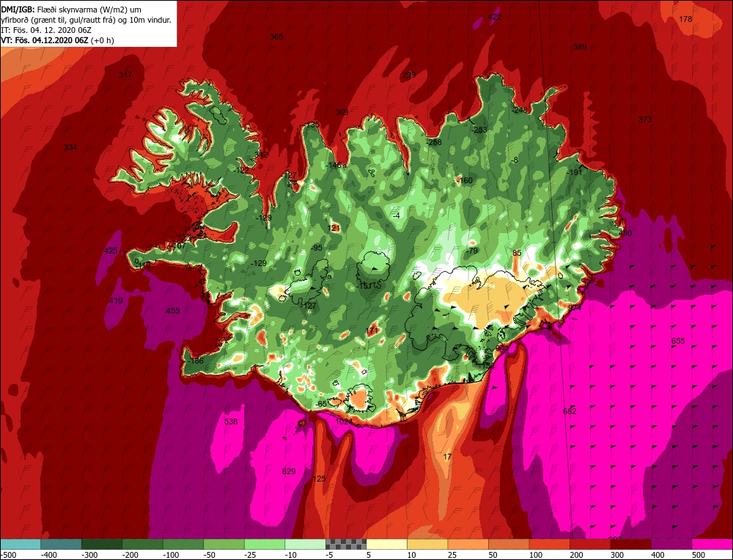Click the fjord value '342'
733x560 pixels.
click(261, 155)
